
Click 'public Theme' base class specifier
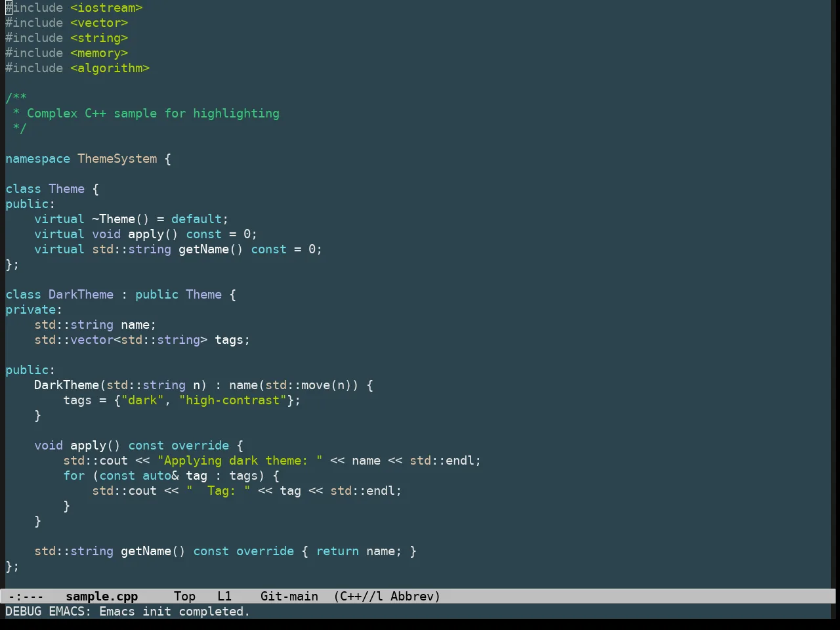[178, 295]
